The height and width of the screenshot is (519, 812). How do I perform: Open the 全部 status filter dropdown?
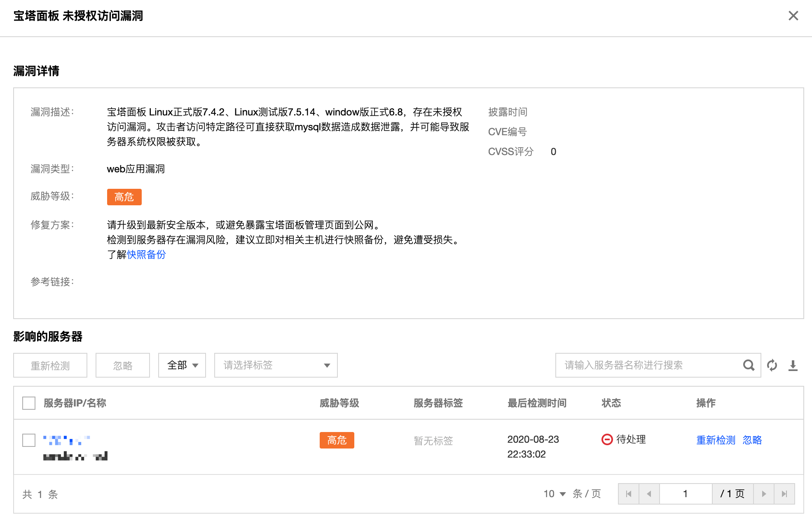pyautogui.click(x=182, y=365)
